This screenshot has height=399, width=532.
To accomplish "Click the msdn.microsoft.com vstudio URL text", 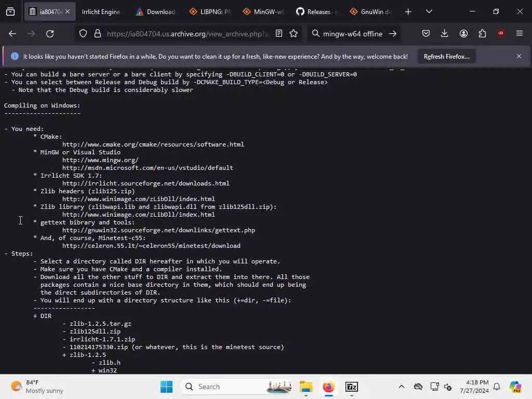I will (x=148, y=168).
